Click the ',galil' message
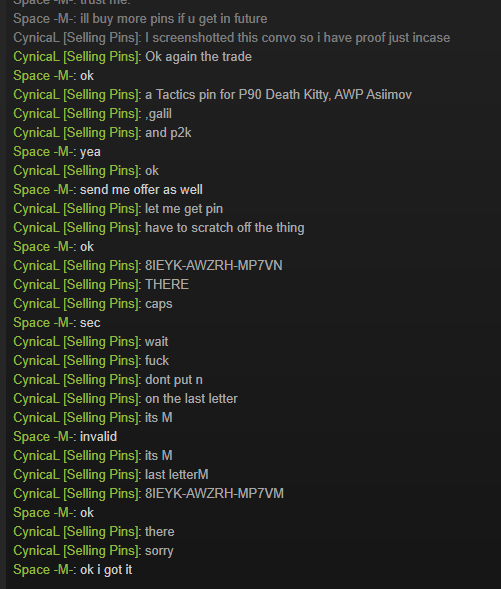The image size is (501, 589). [158, 114]
